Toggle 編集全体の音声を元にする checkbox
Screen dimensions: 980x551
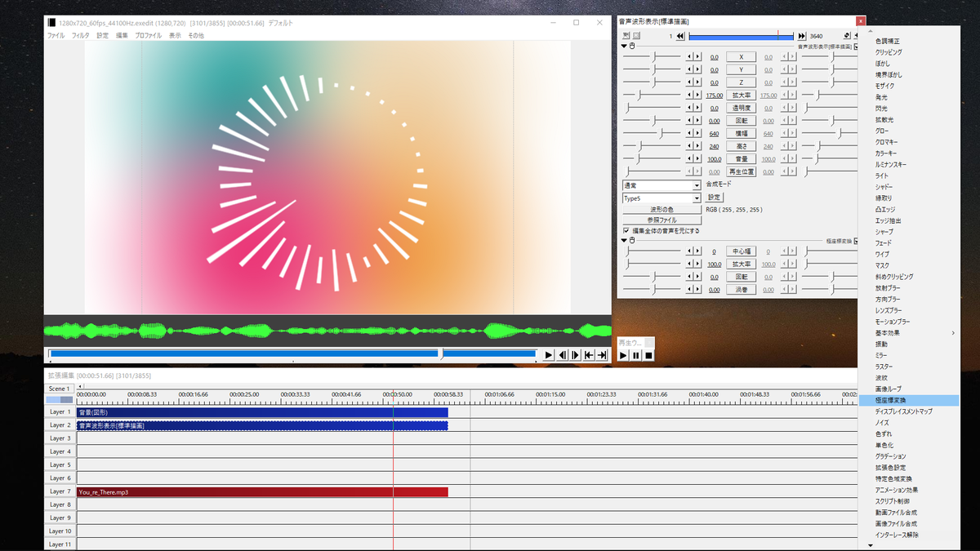click(x=626, y=231)
